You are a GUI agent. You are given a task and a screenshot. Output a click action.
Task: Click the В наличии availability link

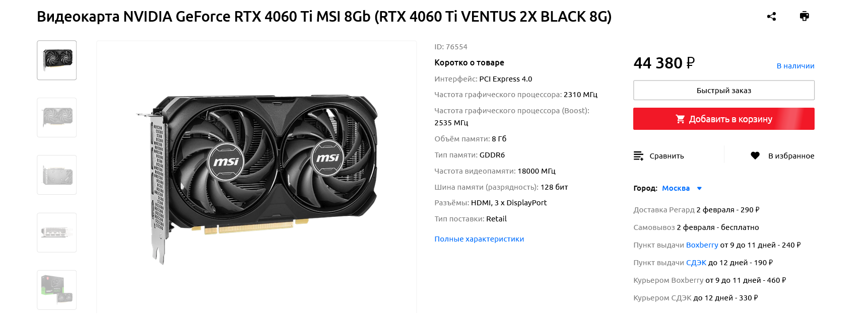795,66
